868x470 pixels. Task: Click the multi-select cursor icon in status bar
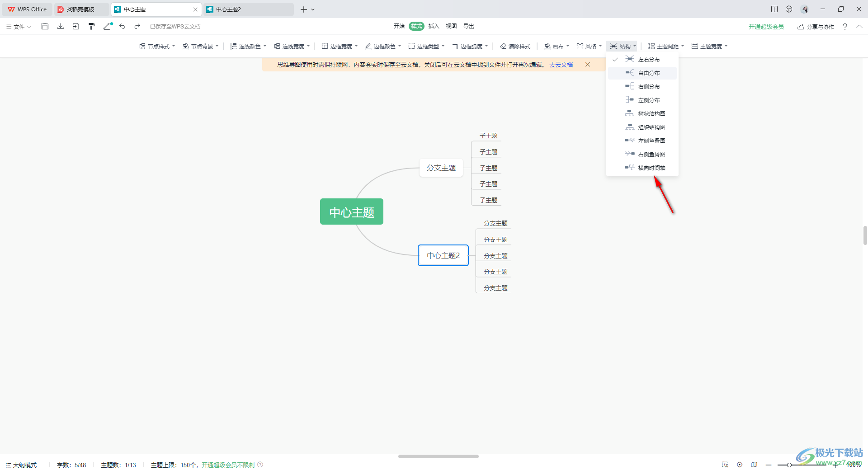(725, 465)
